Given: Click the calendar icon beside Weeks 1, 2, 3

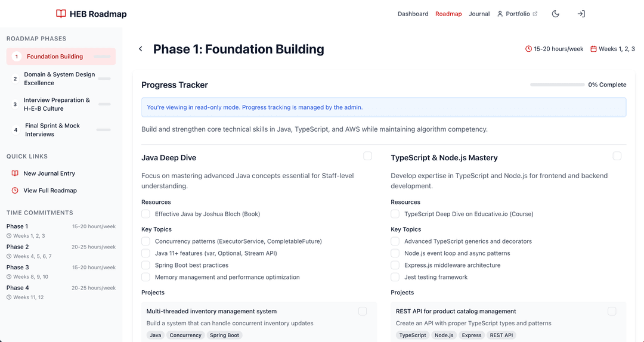Looking at the screenshot, I should click(x=593, y=49).
